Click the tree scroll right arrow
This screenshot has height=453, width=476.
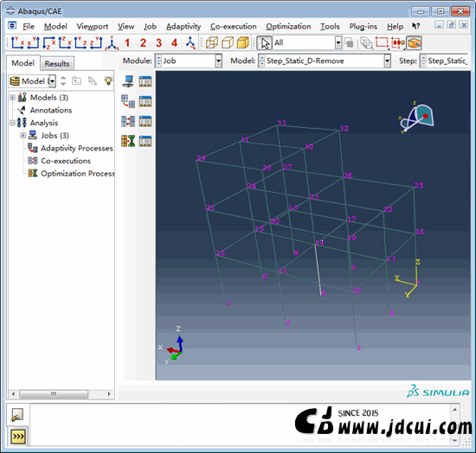tap(109, 394)
